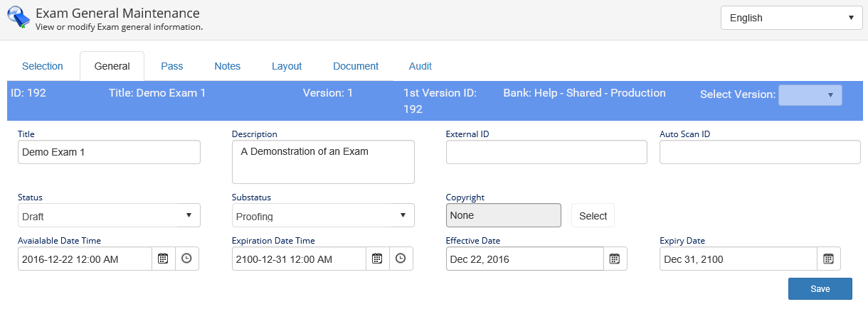Open the Expiry Date calendar

pyautogui.click(x=829, y=259)
